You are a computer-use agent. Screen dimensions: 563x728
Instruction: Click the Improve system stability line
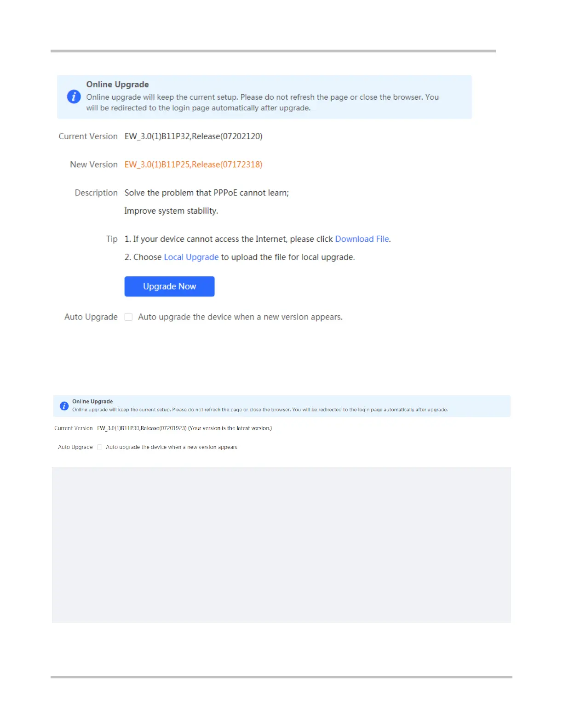[x=171, y=211]
